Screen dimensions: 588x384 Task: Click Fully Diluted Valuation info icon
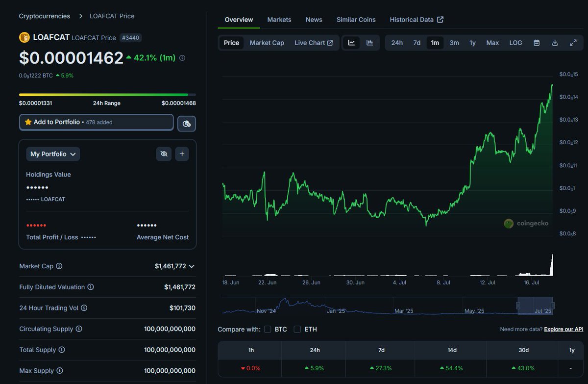(91, 287)
